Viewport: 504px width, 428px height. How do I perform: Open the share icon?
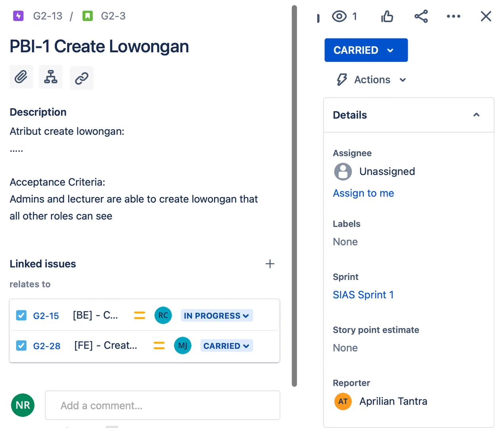coord(421,16)
